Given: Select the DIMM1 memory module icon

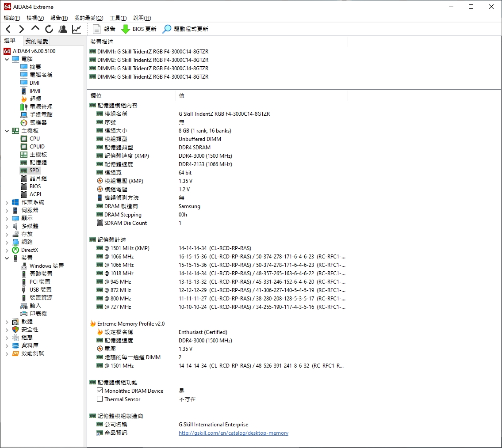Looking at the screenshot, I should (93, 52).
